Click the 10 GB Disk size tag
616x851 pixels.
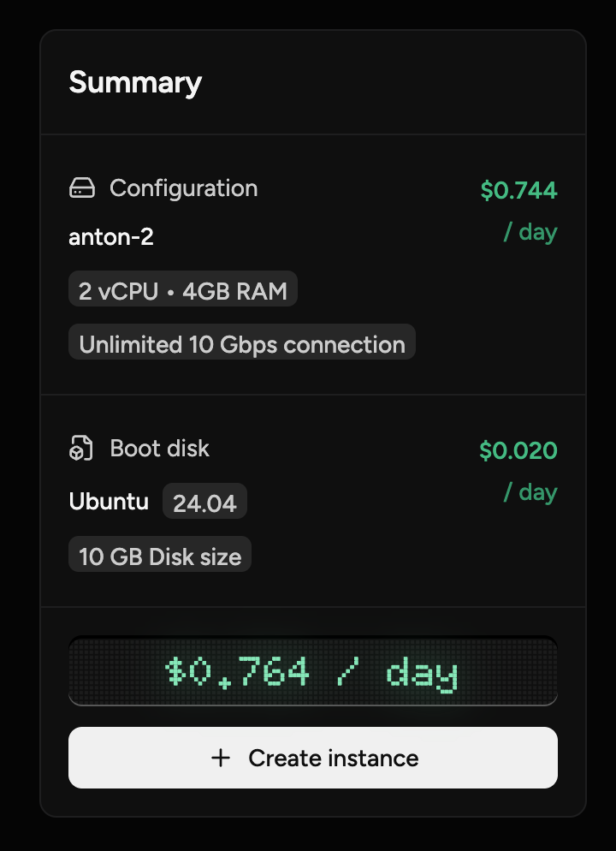(160, 556)
